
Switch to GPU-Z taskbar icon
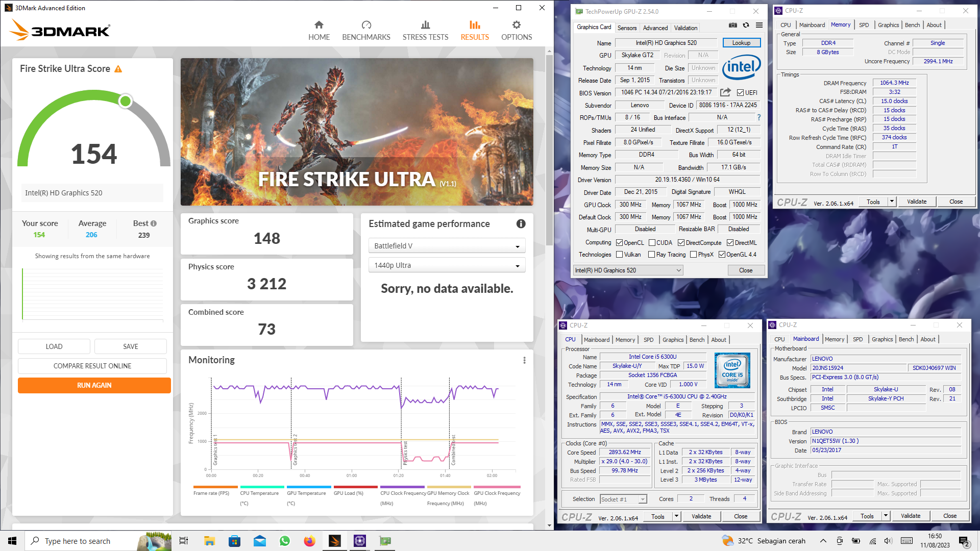385,541
